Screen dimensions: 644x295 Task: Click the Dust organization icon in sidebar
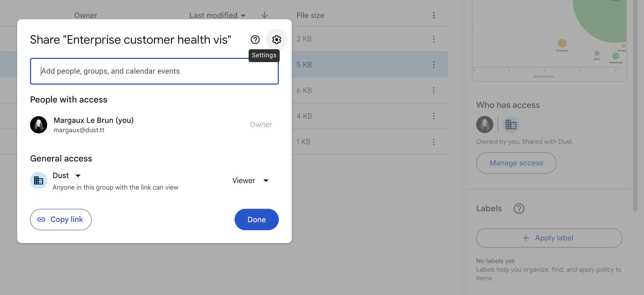tap(510, 123)
